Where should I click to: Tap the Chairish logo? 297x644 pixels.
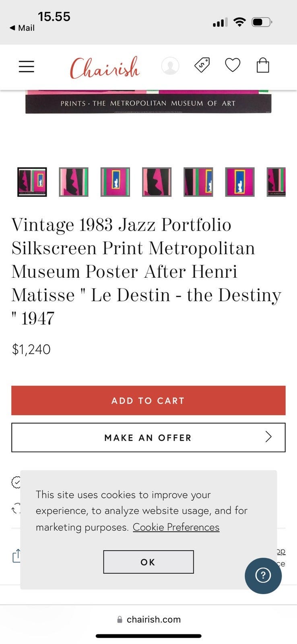[x=105, y=67]
